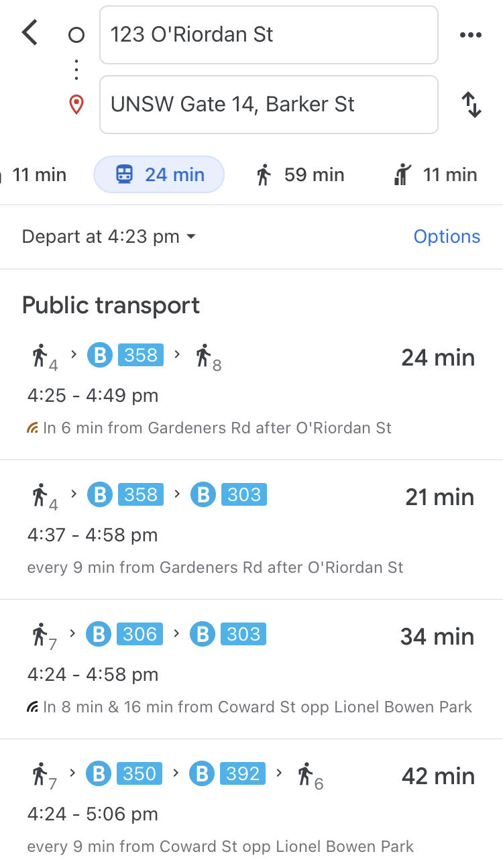Switch to the walking 59 min tab

(x=300, y=175)
